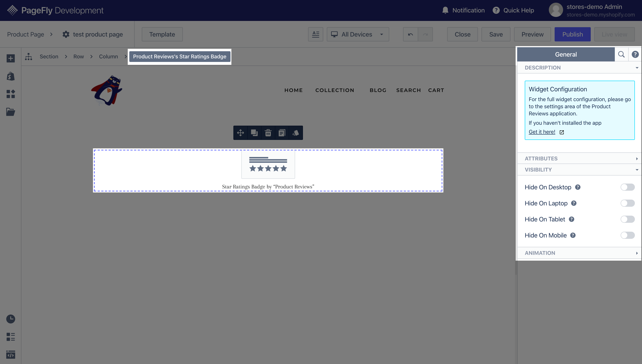
Task: Open the All Devices dropdown
Action: (358, 34)
